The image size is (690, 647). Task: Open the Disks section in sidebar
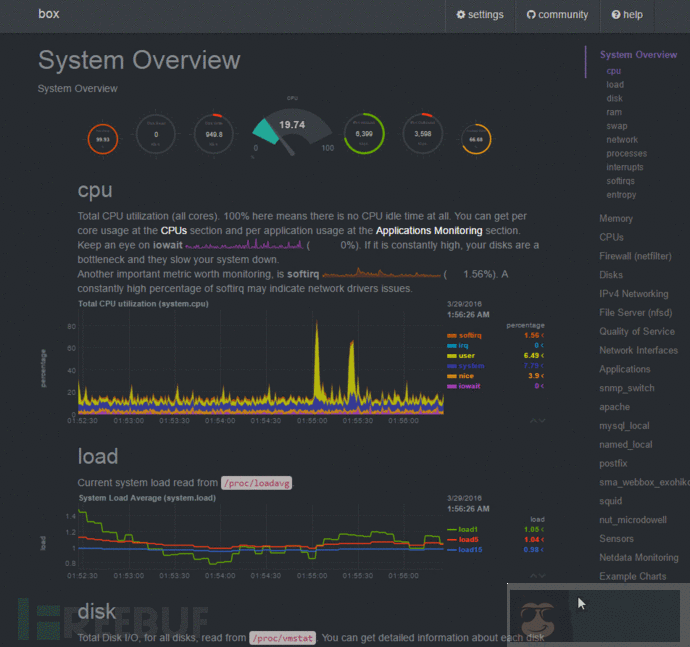click(x=611, y=275)
